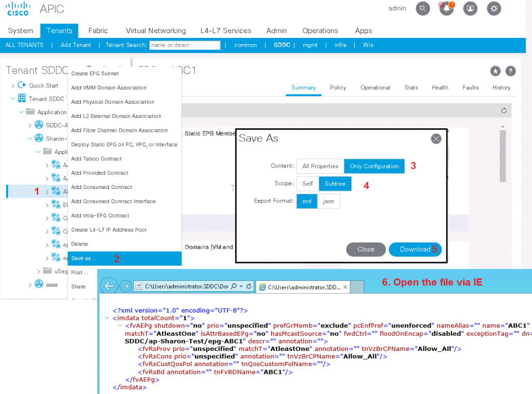
Task: Click the SDDC-A application profile icon
Action: pos(39,125)
